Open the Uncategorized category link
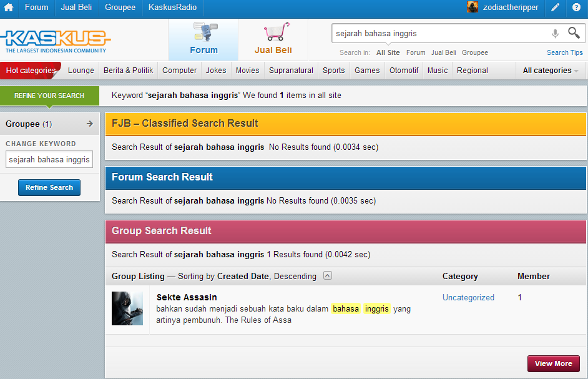This screenshot has width=588, height=379. tap(468, 298)
